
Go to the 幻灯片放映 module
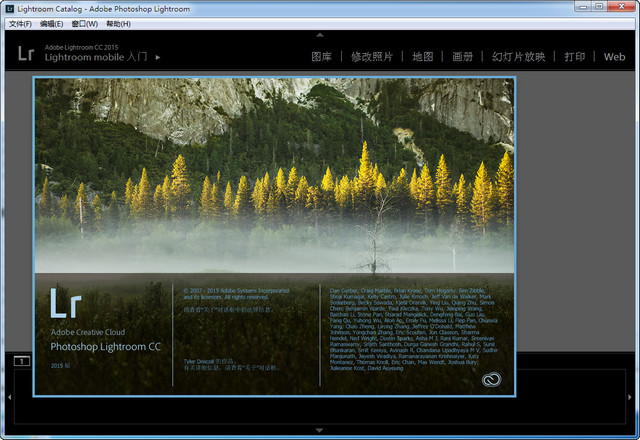click(518, 57)
